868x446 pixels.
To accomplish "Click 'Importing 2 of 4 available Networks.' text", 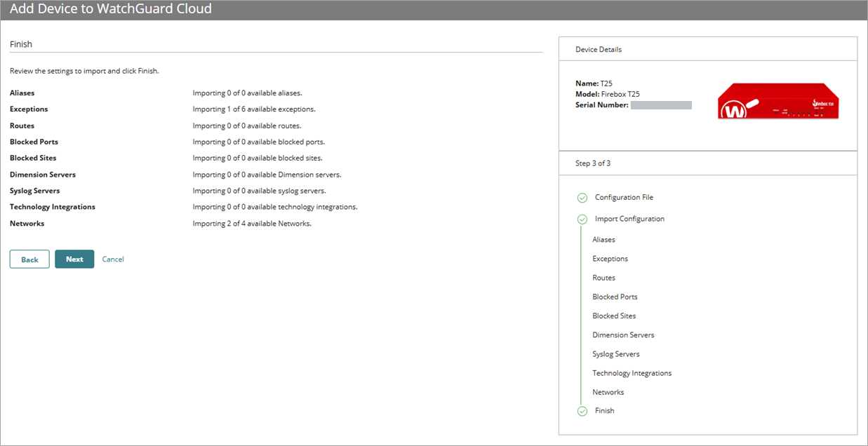I will (x=252, y=224).
